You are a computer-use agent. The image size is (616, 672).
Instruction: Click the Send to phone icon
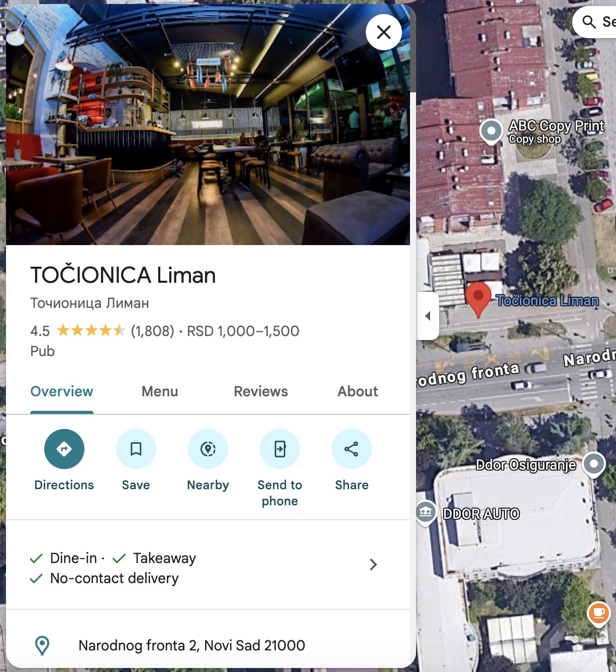[x=280, y=449]
